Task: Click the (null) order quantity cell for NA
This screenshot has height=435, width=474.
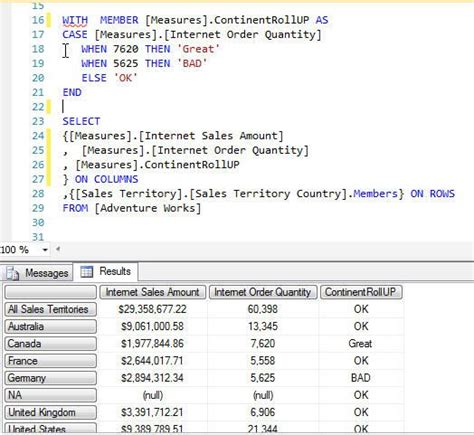Action: (263, 395)
